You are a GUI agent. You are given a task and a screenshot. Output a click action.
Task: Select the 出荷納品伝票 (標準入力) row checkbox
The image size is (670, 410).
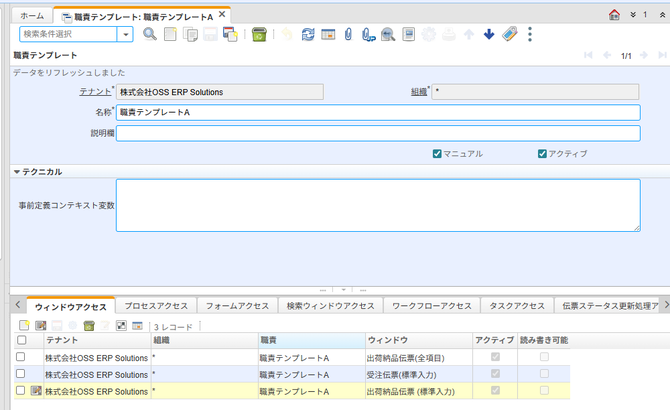(x=21, y=390)
